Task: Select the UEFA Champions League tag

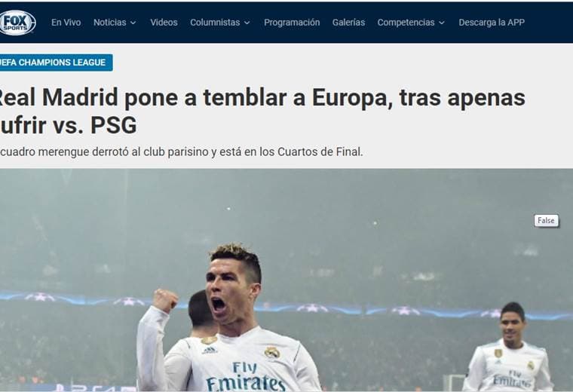Action: tap(56, 63)
